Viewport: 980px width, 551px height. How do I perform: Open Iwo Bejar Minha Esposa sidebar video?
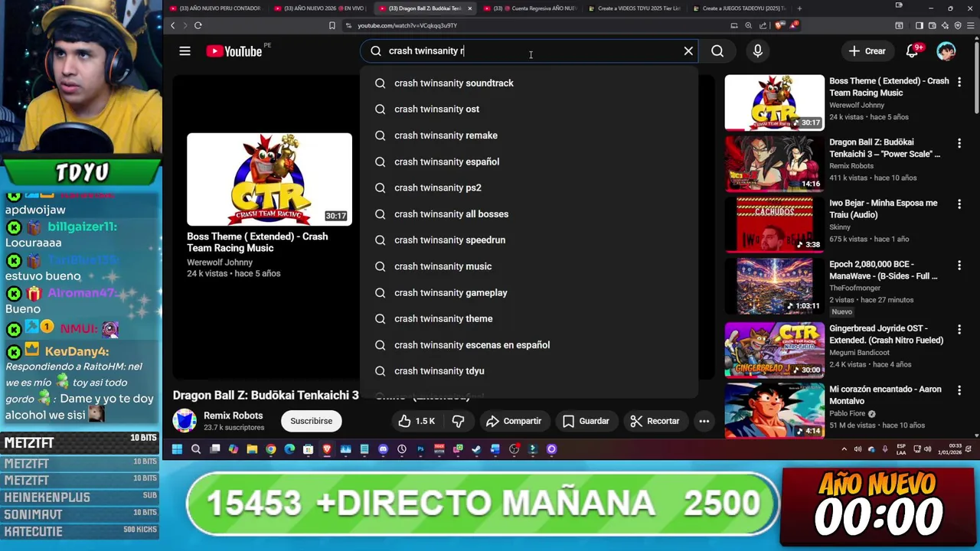coord(774,225)
